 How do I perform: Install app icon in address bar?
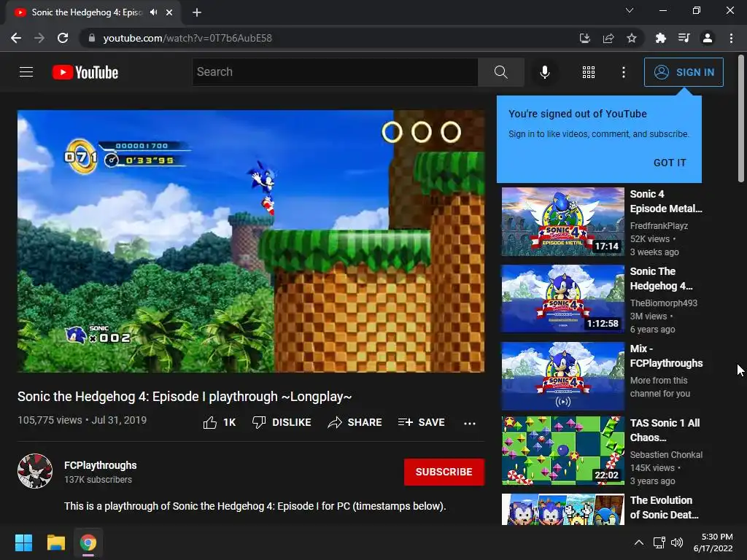pyautogui.click(x=584, y=38)
